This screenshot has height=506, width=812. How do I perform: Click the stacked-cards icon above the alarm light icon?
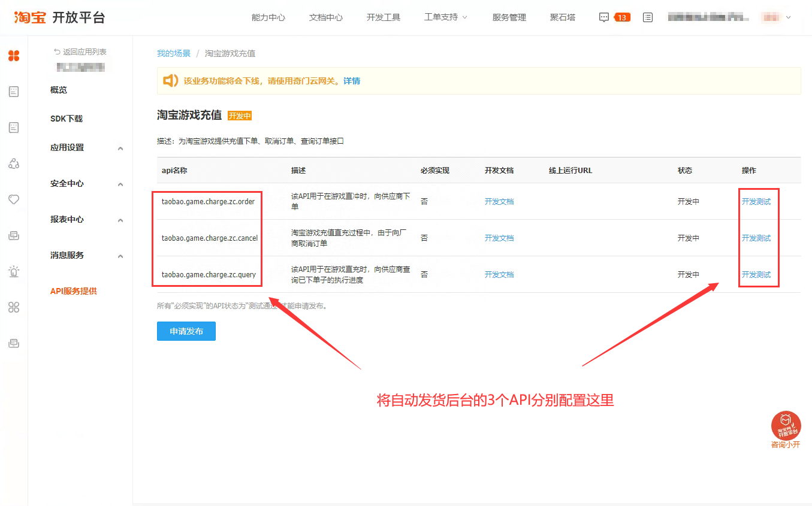coord(14,235)
